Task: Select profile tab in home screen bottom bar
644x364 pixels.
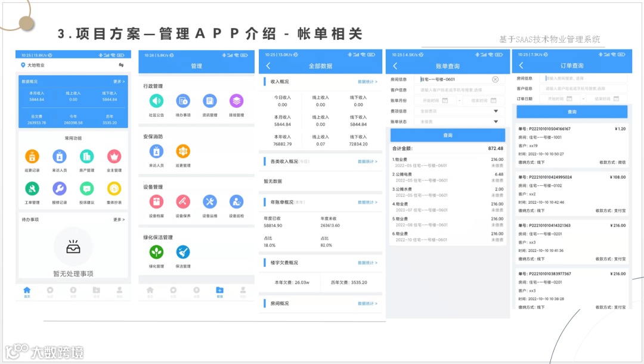Action: tap(119, 292)
